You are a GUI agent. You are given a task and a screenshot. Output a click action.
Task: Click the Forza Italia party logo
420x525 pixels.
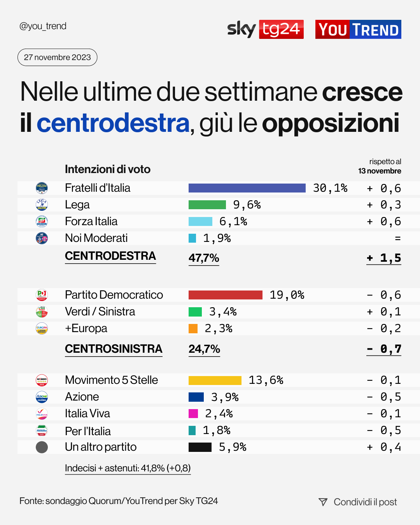coord(42,221)
